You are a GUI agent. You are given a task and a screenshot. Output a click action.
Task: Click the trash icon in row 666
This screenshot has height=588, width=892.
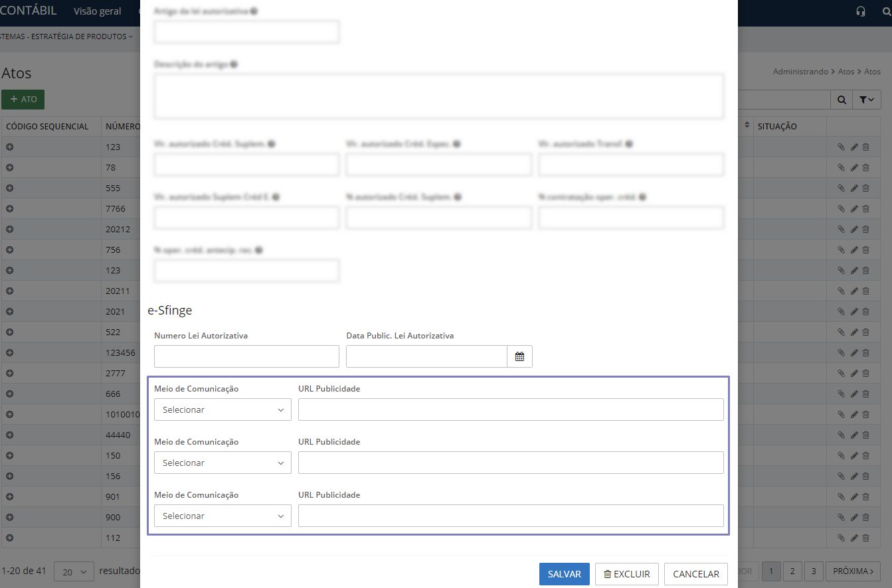865,394
